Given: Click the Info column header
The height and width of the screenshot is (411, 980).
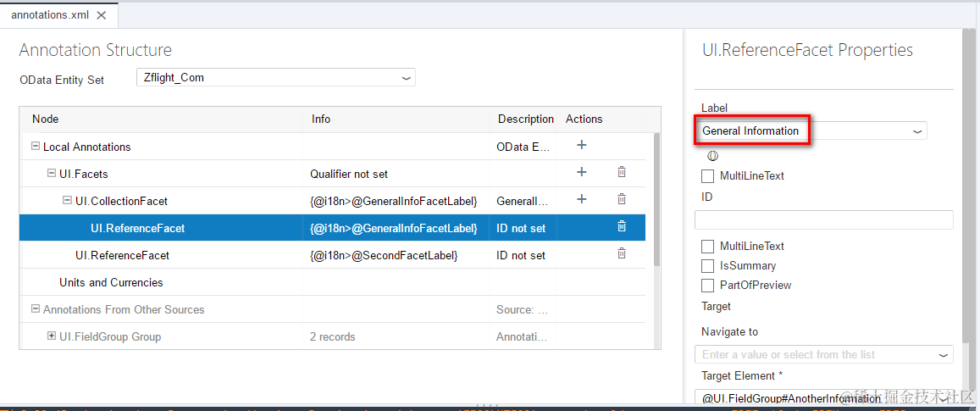Looking at the screenshot, I should (321, 119).
